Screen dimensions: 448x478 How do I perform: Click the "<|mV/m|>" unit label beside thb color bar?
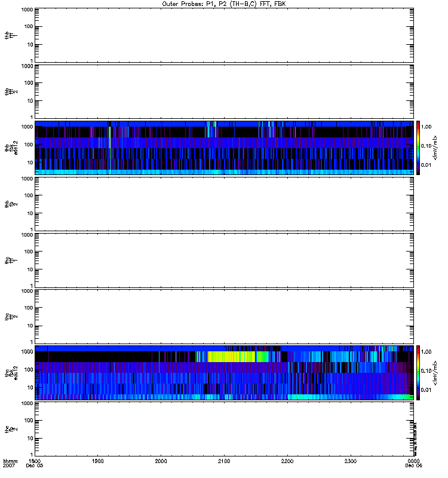point(435,148)
